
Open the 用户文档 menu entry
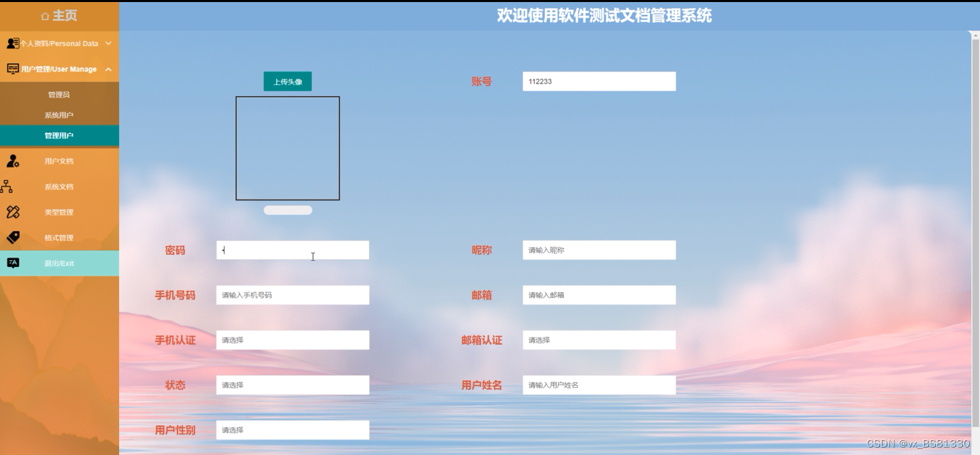pos(59,161)
